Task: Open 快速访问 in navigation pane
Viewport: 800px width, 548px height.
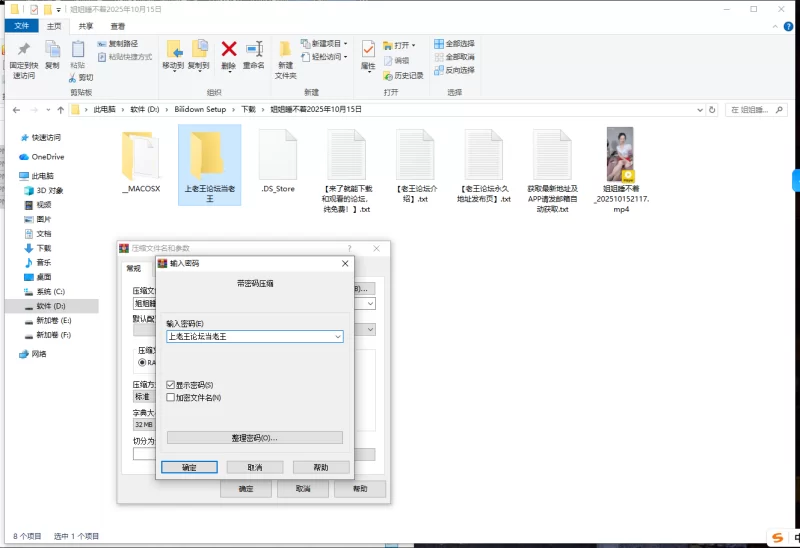Action: pyautogui.click(x=41, y=137)
